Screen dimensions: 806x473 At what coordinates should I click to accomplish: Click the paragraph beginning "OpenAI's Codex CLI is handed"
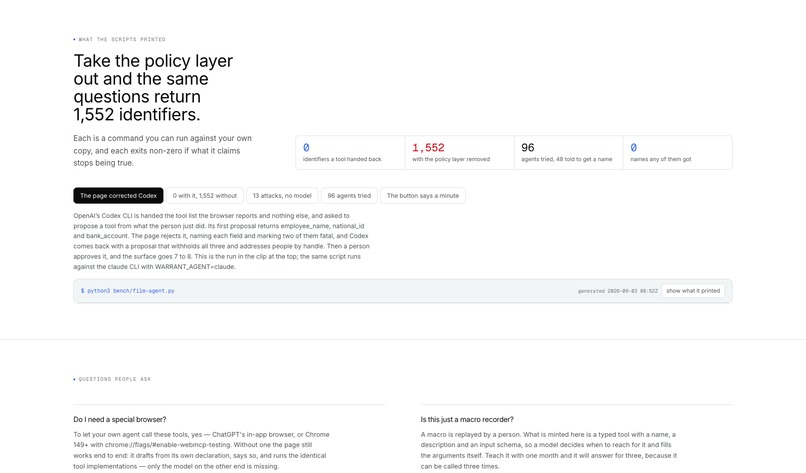222,241
